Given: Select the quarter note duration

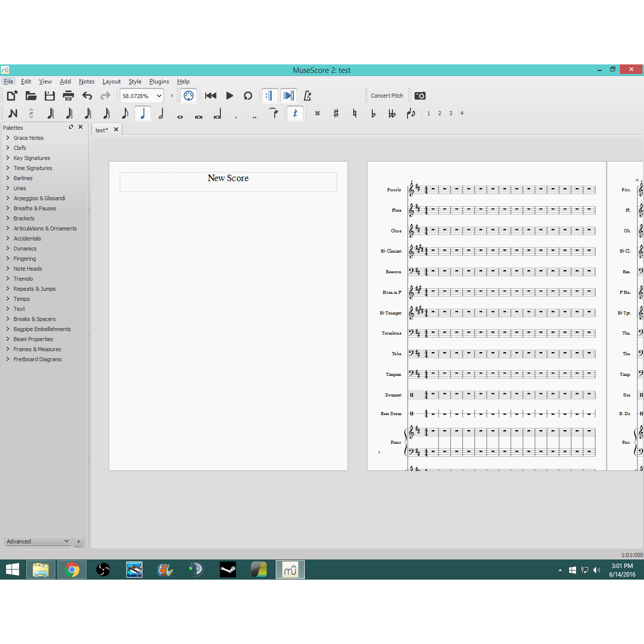Looking at the screenshot, I should coord(143,113).
